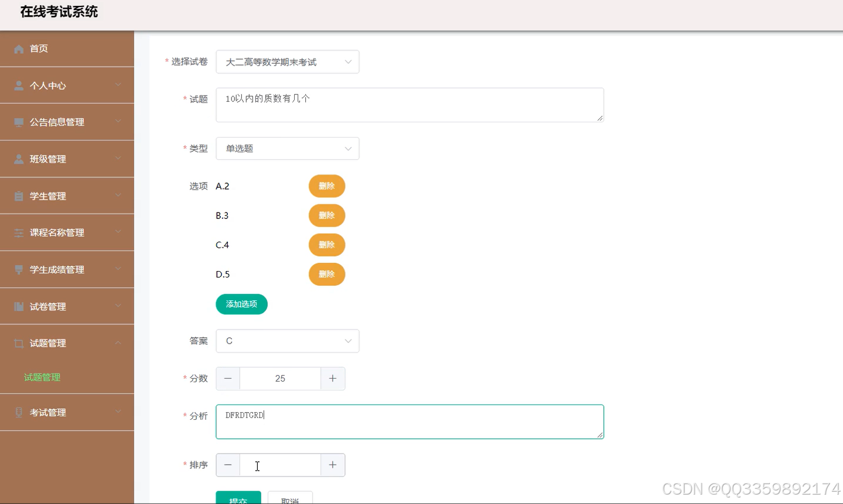Click the crop icon beside 试题管理
This screenshot has width=843, height=504.
tap(19, 344)
